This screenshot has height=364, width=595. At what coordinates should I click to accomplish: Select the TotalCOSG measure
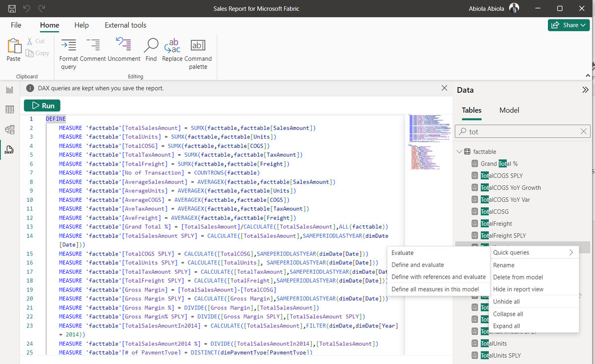coord(494,212)
